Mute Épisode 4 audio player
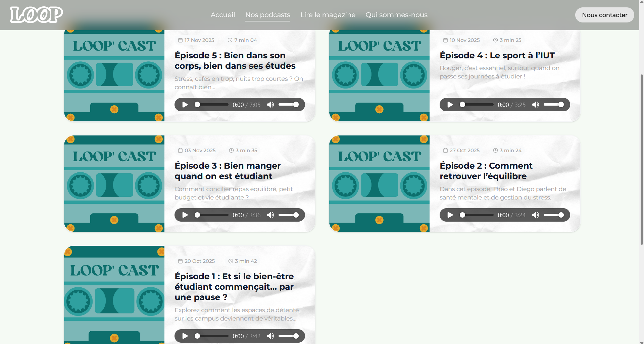 [x=536, y=105]
